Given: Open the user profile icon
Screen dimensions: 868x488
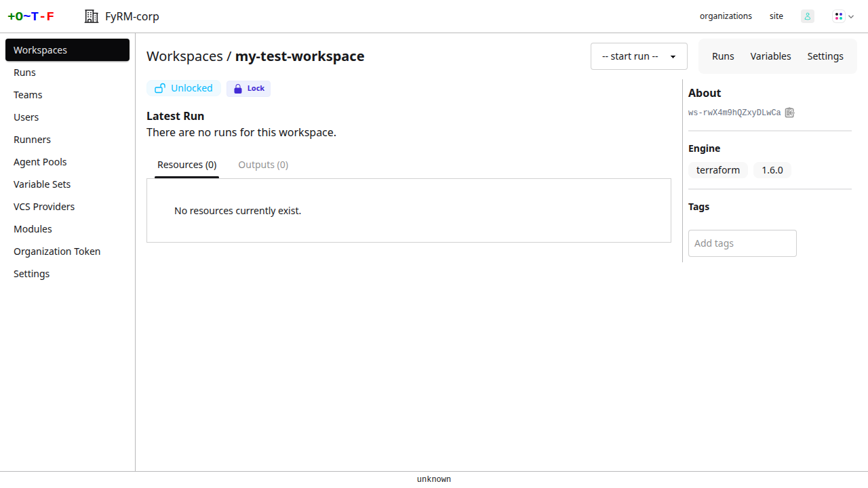Looking at the screenshot, I should (807, 16).
